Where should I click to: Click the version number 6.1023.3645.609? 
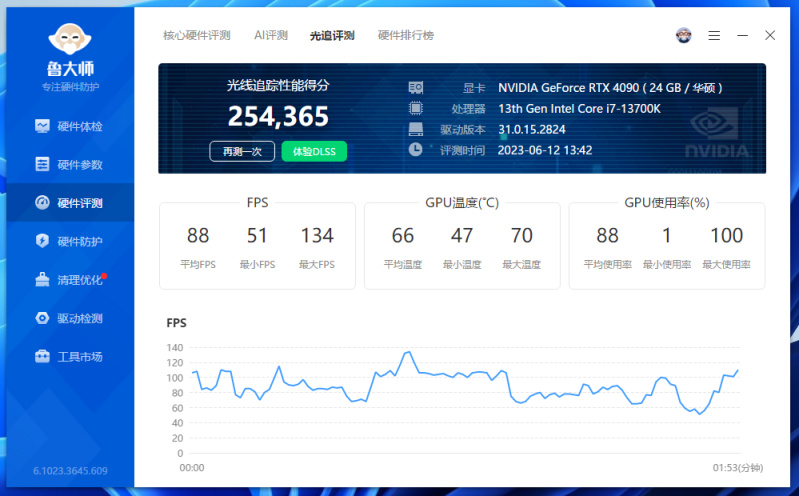click(70, 471)
